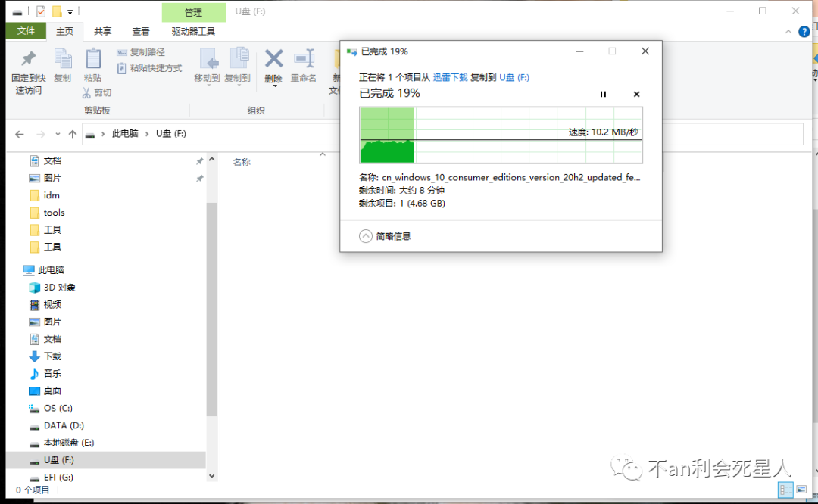Sort by the 名称 column header

pyautogui.click(x=242, y=162)
